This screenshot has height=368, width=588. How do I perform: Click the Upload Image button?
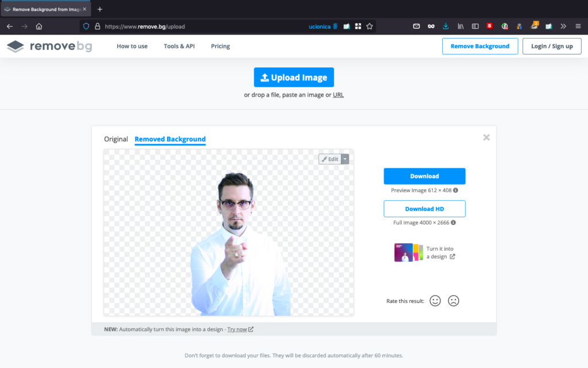click(x=294, y=78)
